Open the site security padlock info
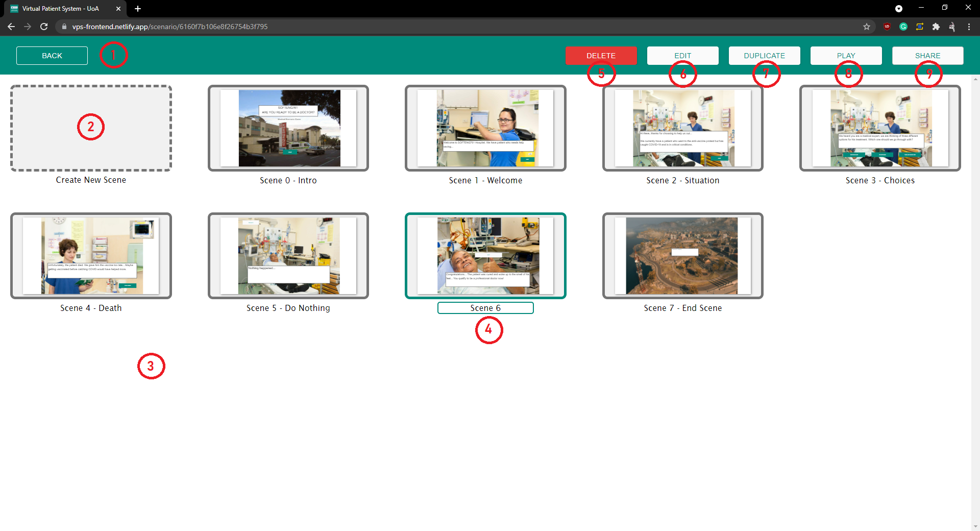 tap(64, 27)
